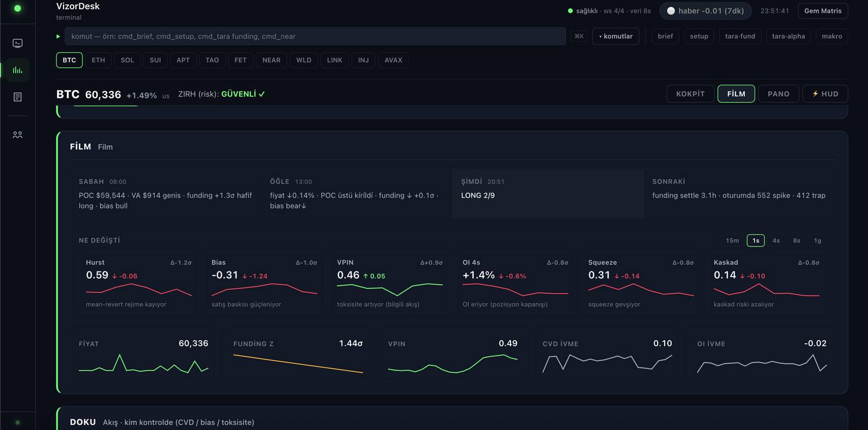Select the ETH ticker button
This screenshot has height=430, width=868.
point(98,60)
